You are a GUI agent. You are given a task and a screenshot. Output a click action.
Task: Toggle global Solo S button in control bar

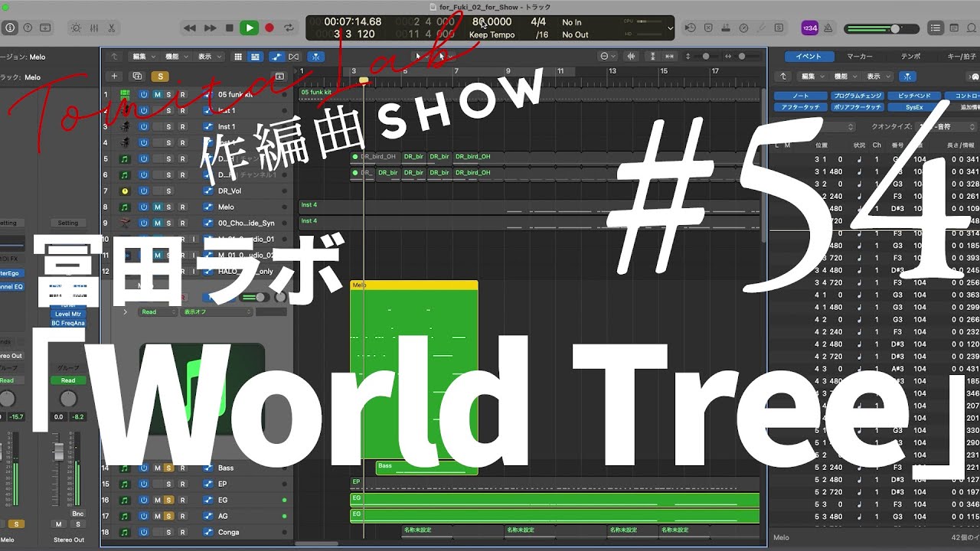click(779, 28)
